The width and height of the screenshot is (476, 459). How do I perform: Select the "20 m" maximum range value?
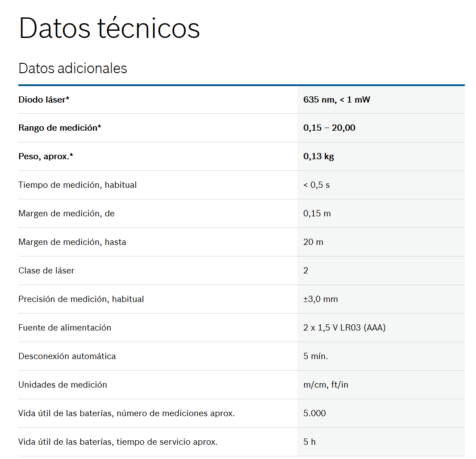click(313, 242)
